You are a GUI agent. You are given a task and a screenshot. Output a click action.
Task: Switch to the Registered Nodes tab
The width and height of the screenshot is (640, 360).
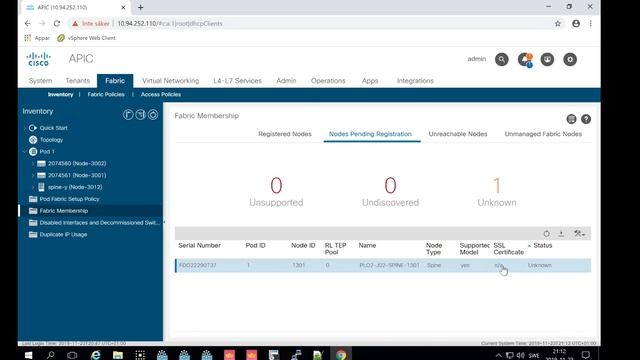coord(285,134)
